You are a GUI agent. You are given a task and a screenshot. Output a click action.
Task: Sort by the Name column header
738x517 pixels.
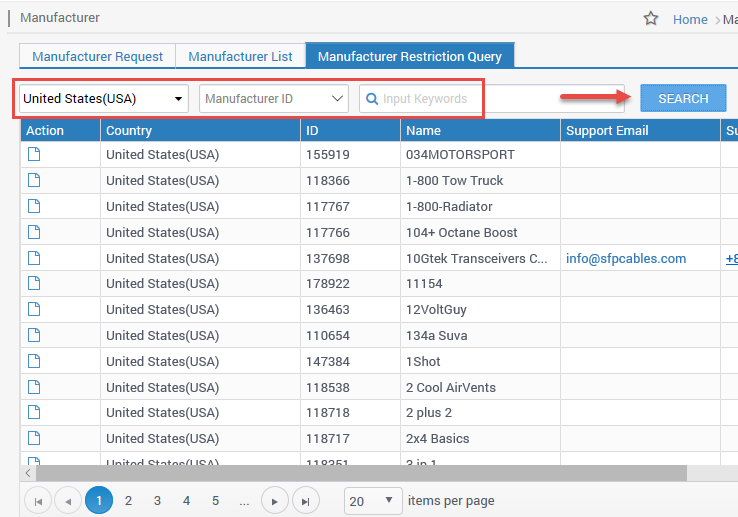tap(481, 130)
